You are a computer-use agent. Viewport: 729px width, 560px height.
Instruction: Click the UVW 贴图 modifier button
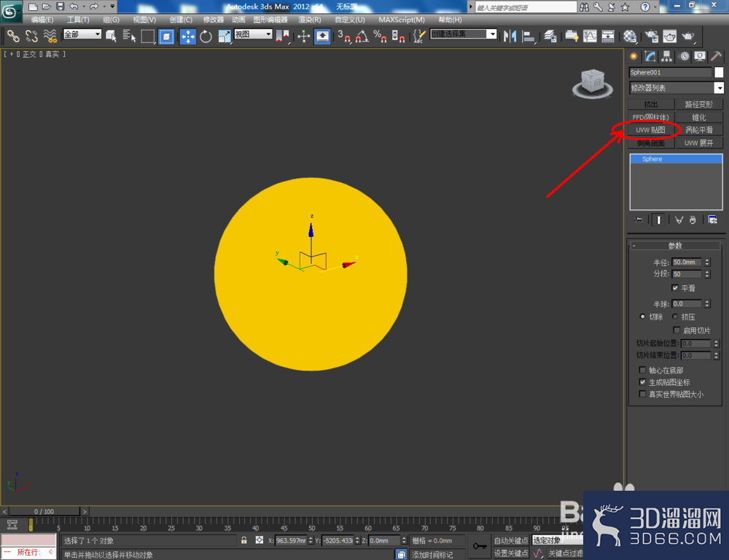point(650,130)
